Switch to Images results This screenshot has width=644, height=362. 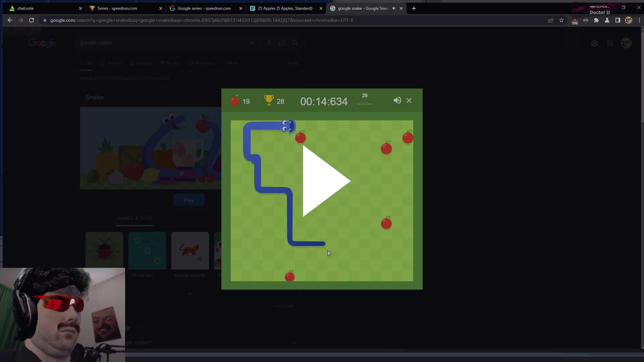pyautogui.click(x=141, y=63)
